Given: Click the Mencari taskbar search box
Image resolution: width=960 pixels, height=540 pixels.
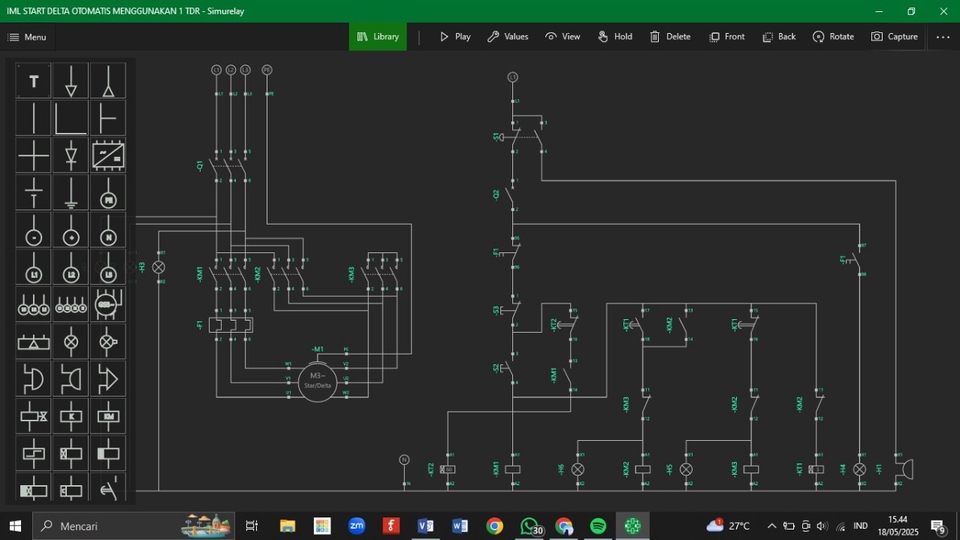Looking at the screenshot, I should coord(133,526).
